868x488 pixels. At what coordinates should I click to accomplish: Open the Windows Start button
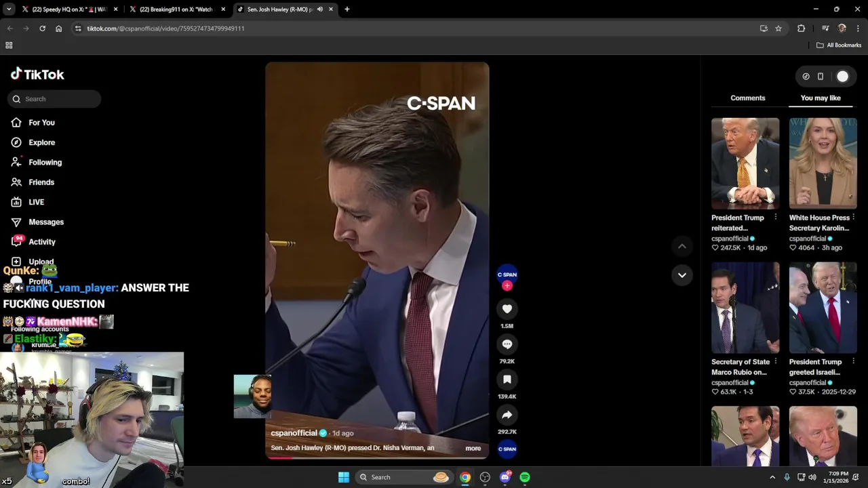pyautogui.click(x=344, y=477)
